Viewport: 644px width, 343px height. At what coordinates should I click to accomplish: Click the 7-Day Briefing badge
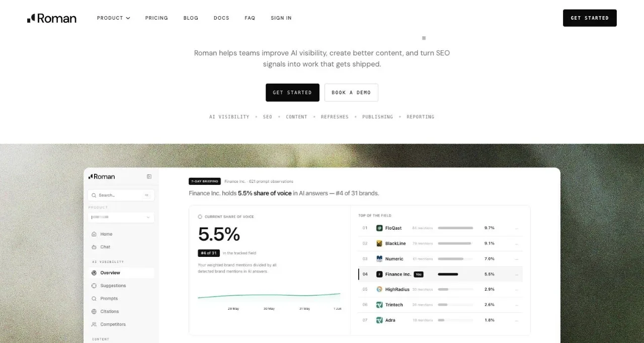pyautogui.click(x=205, y=181)
